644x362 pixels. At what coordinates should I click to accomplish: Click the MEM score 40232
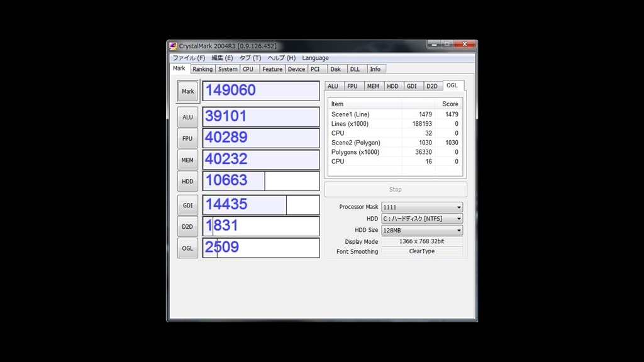pos(261,160)
